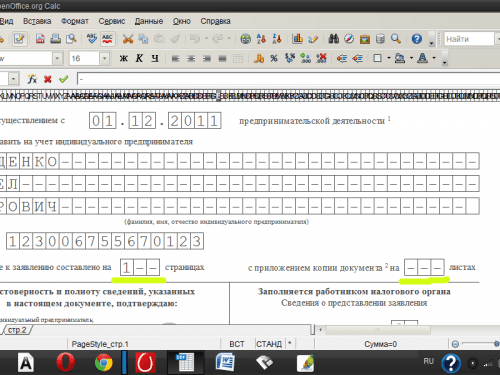Open the Сервис menu
The image size is (500, 375).
coord(112,21)
